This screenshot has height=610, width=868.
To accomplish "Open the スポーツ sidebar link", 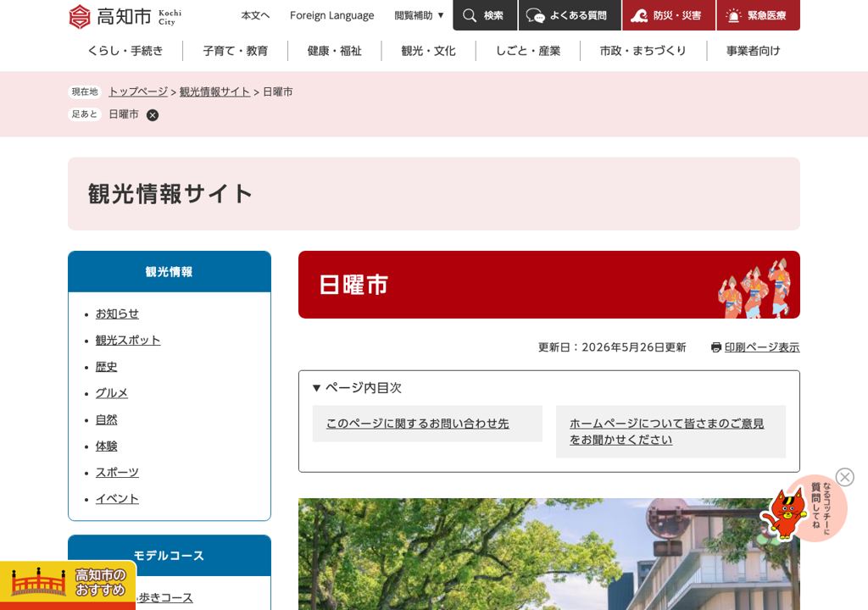I will [117, 473].
